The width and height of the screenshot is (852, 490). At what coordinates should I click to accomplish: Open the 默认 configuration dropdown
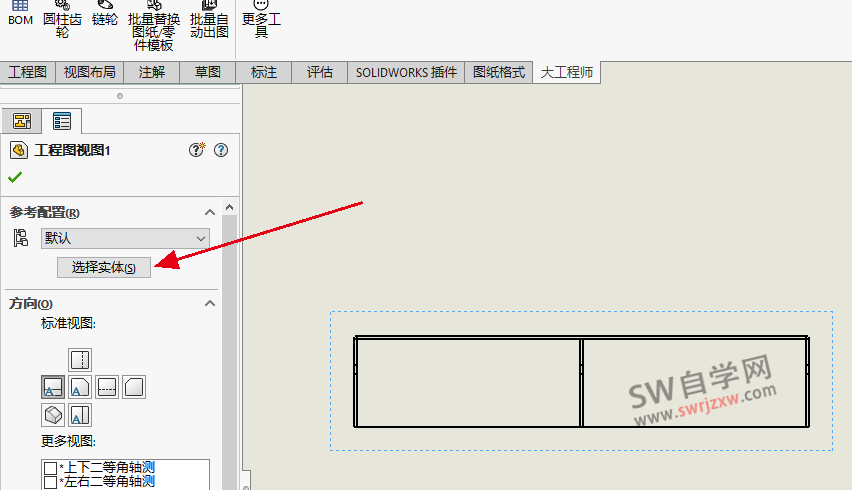(x=125, y=238)
